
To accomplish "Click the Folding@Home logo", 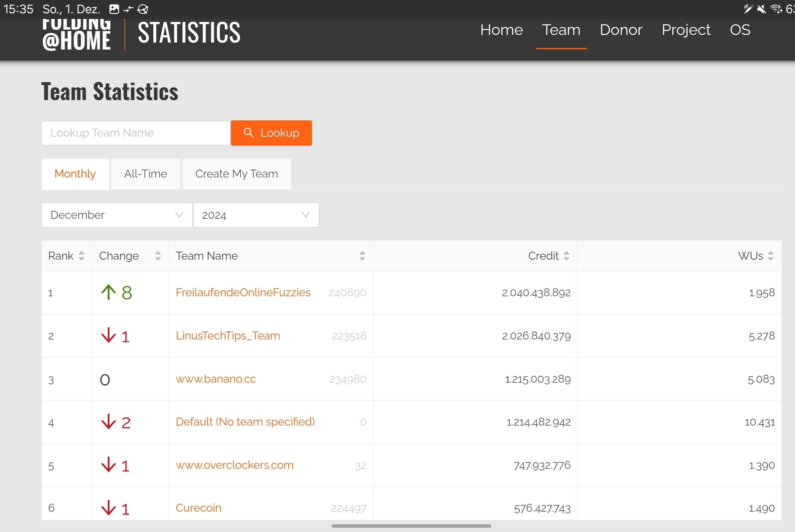I will pos(77,35).
